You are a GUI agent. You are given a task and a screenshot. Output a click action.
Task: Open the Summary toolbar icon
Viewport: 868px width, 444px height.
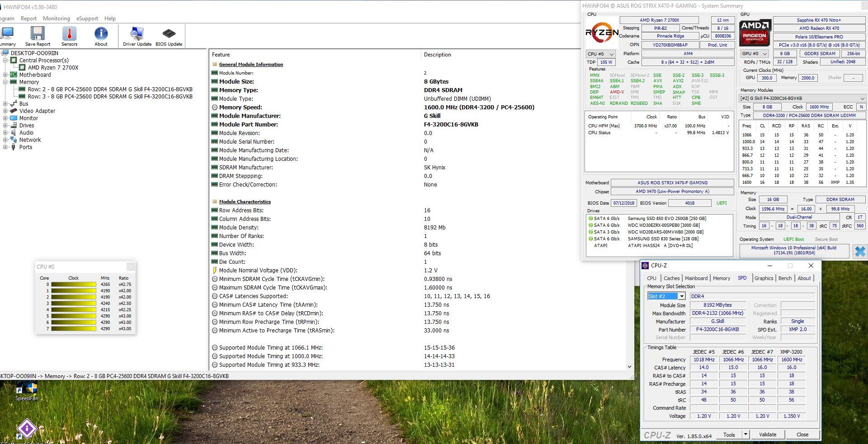tap(7, 36)
